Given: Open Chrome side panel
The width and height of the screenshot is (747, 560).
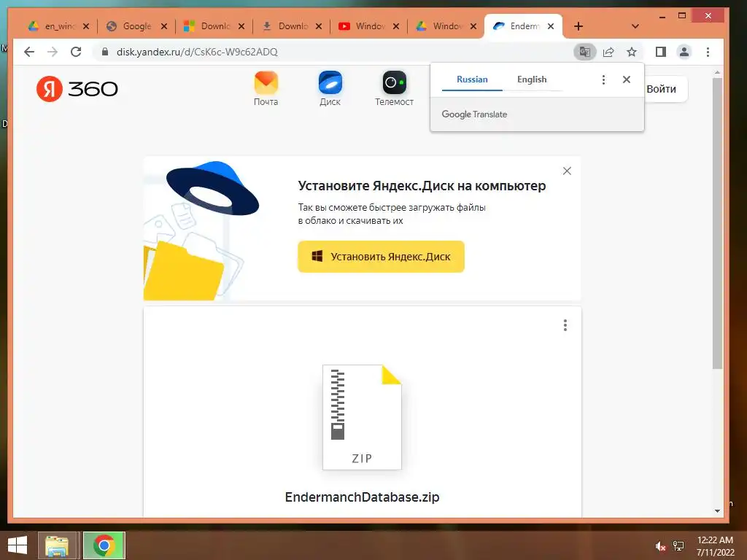Looking at the screenshot, I should (x=661, y=52).
